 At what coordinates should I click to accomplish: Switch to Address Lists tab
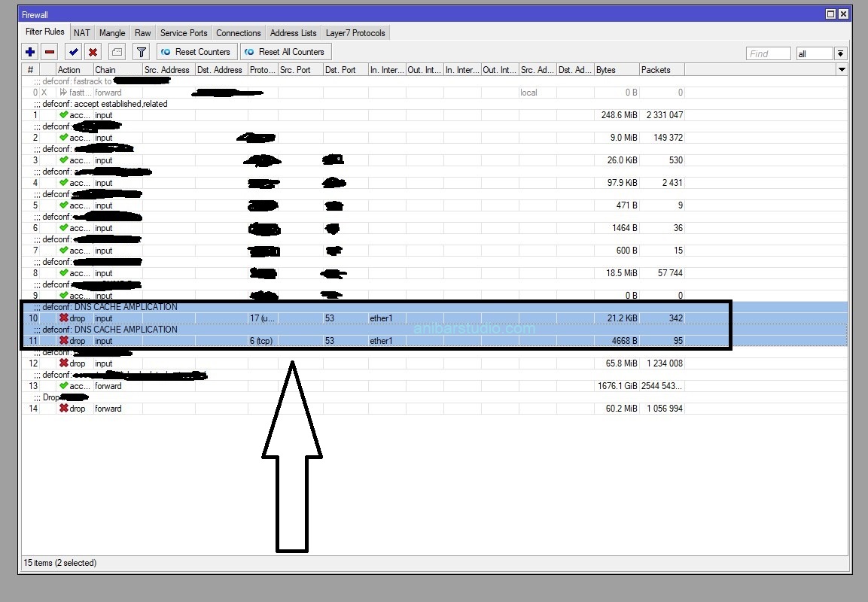[x=294, y=33]
